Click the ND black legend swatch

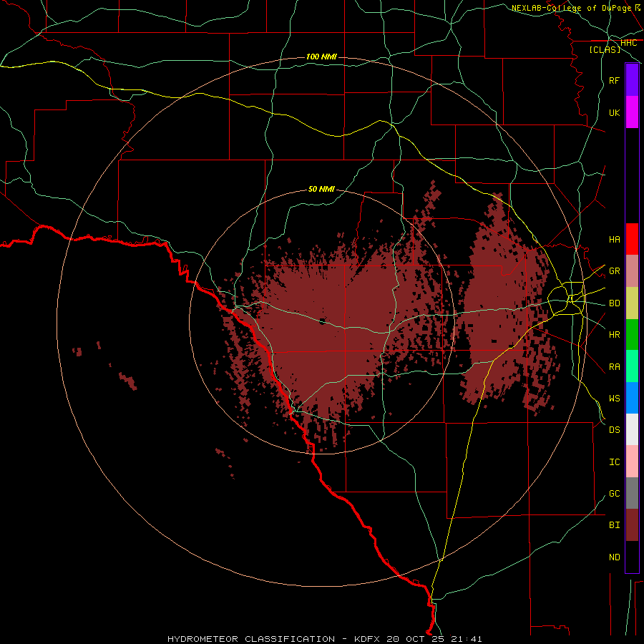(x=632, y=557)
